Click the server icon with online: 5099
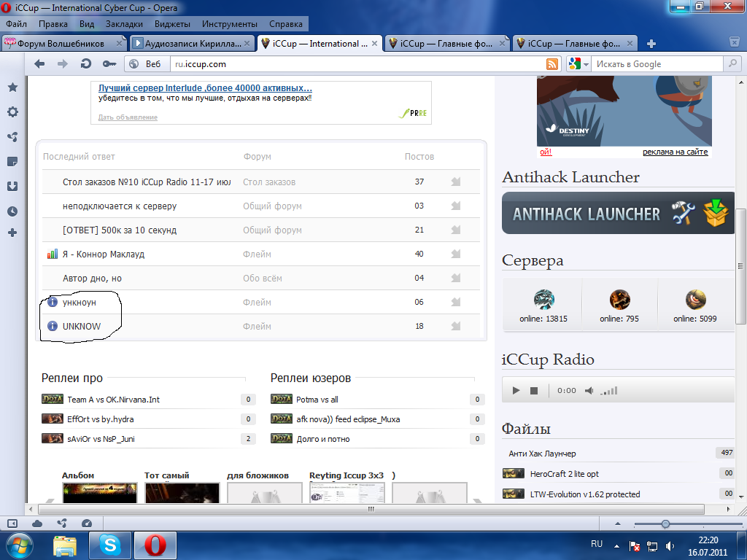747x560 pixels. tap(695, 300)
